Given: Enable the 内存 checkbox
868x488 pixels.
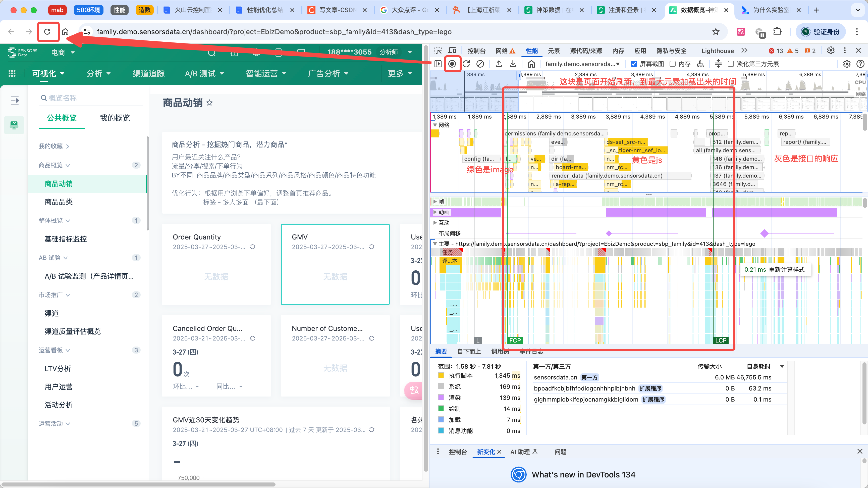Looking at the screenshot, I should click(x=673, y=64).
